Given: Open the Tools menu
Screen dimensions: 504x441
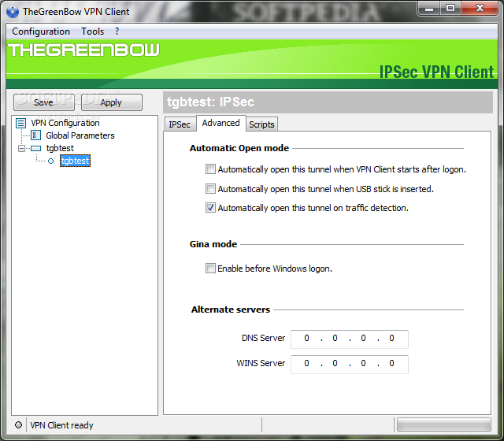Looking at the screenshot, I should coord(93,31).
